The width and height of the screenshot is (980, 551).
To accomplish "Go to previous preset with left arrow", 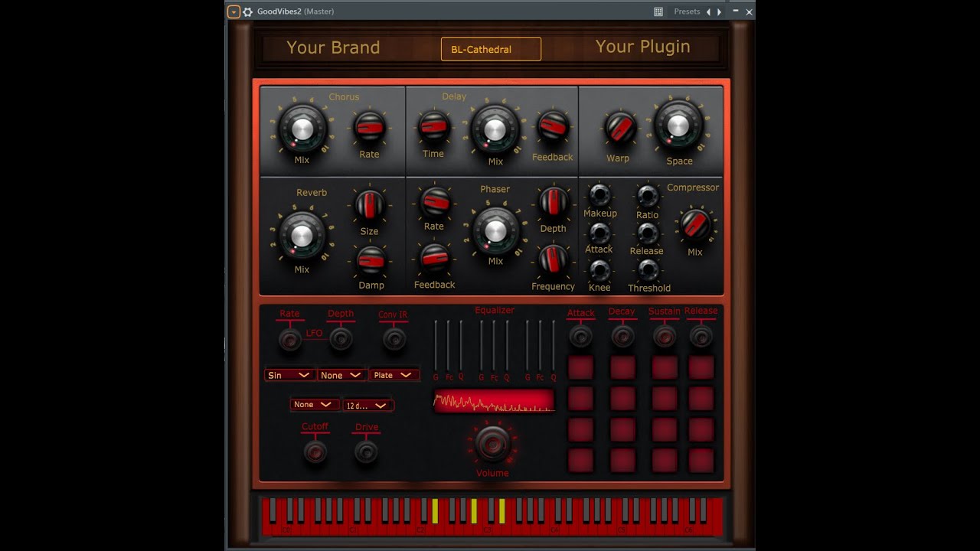I will (x=708, y=11).
